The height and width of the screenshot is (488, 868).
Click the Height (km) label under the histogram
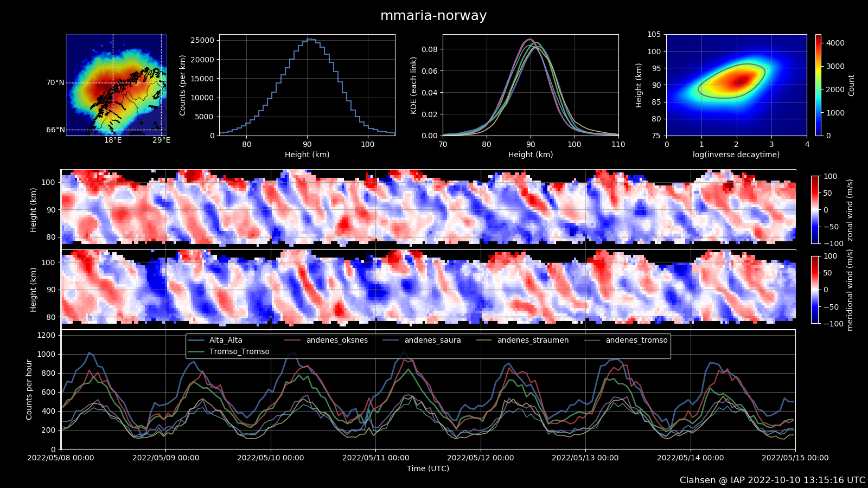307,155
